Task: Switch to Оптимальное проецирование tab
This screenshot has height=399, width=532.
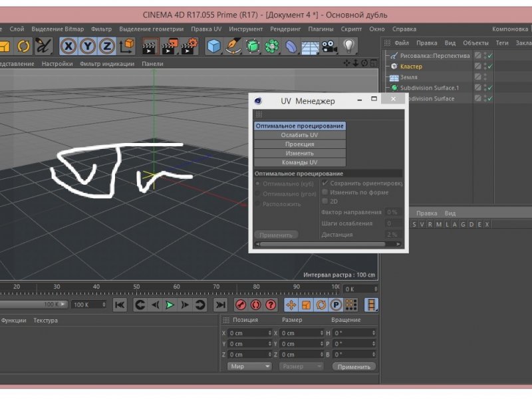Action: 300,126
